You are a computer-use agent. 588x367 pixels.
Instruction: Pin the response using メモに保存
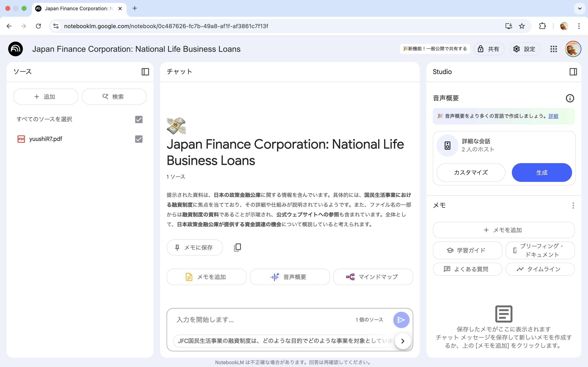tap(194, 247)
